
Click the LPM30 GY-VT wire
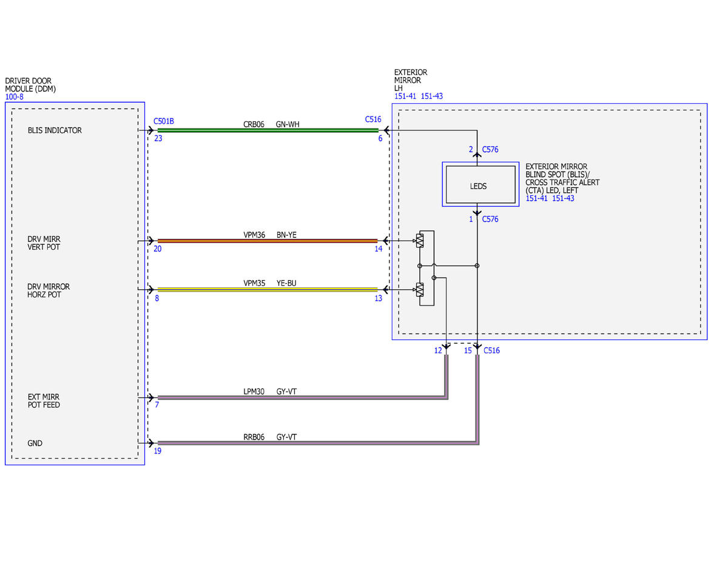click(x=303, y=398)
